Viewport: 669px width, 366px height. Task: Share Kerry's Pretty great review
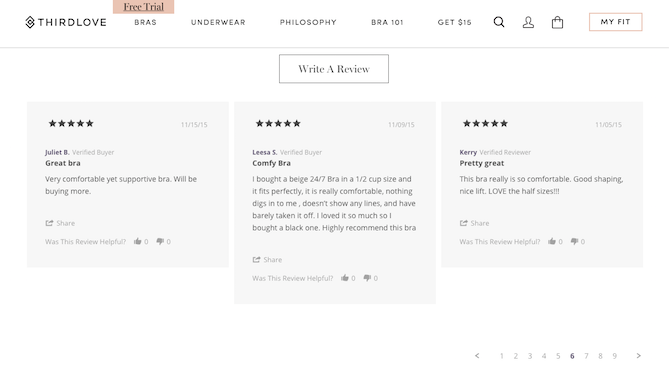point(474,223)
